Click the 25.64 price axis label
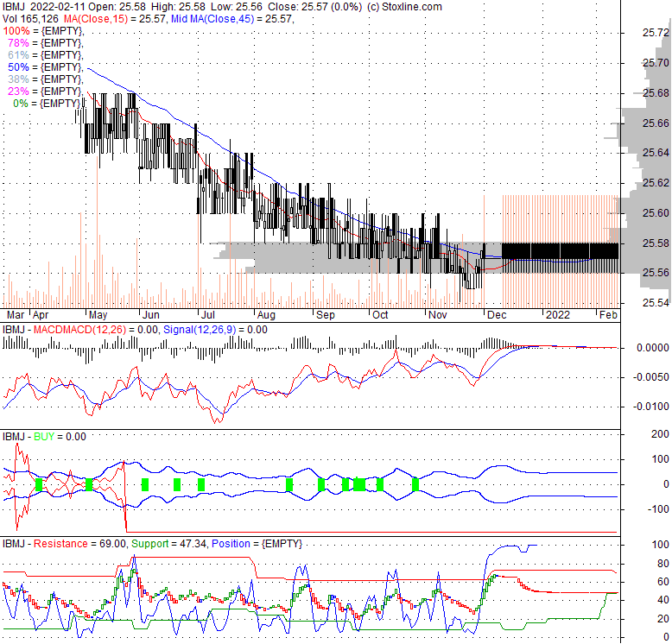This screenshot has height=644, width=672. (x=656, y=153)
